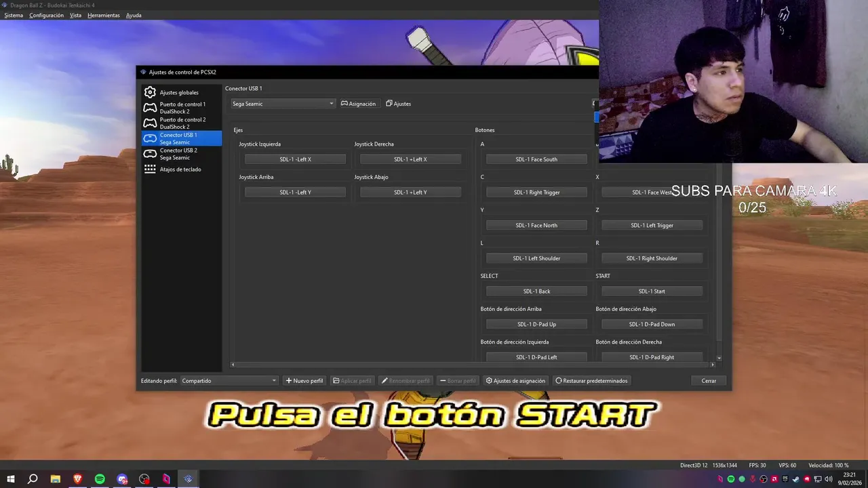Rebind SDL-1 D-Pad Left binding
The height and width of the screenshot is (488, 868).
tap(536, 357)
